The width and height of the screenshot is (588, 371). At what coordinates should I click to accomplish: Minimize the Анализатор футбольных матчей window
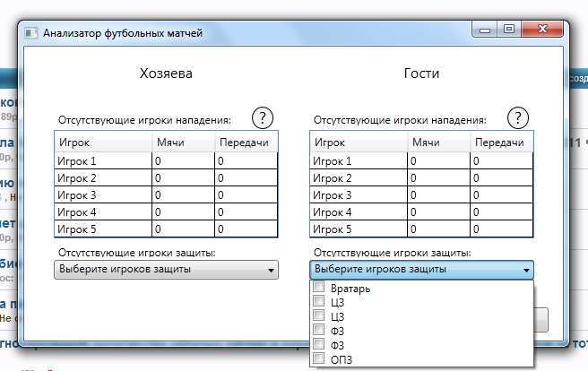coord(487,31)
